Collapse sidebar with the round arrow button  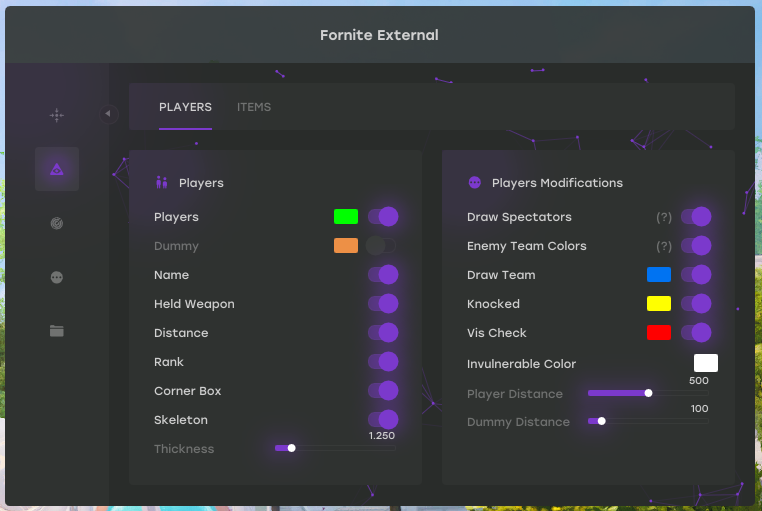[x=109, y=114]
